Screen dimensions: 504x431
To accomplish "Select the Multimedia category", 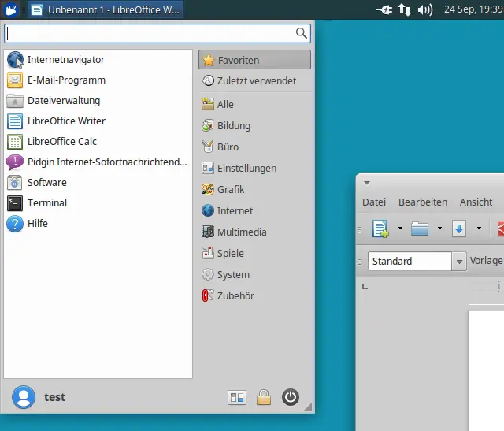I will tap(242, 232).
